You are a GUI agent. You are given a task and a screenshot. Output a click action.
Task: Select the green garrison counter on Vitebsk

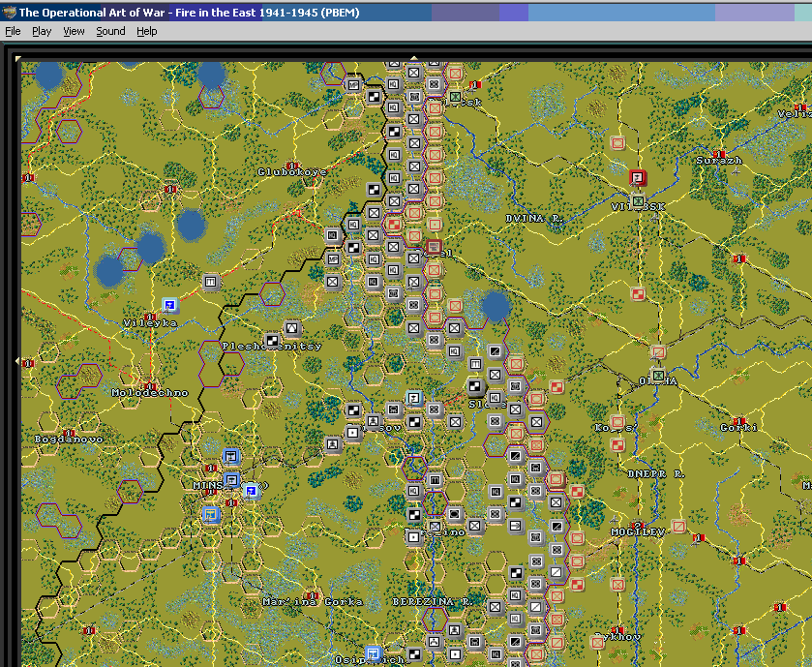[x=638, y=200]
